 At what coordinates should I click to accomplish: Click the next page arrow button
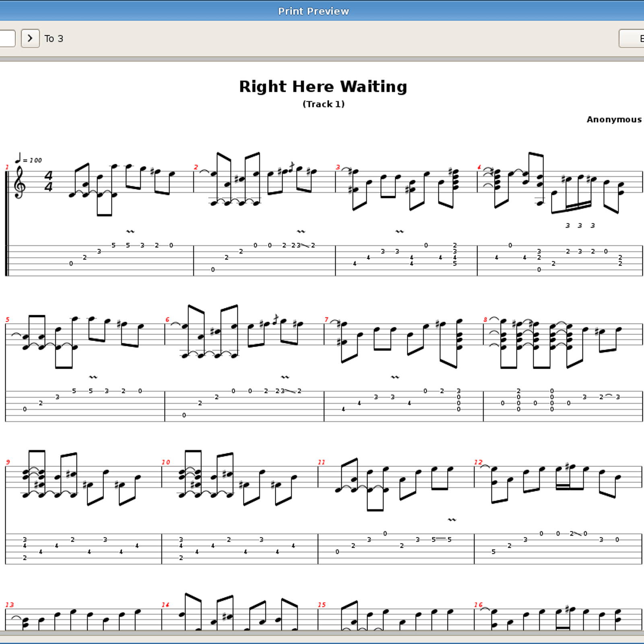click(30, 39)
